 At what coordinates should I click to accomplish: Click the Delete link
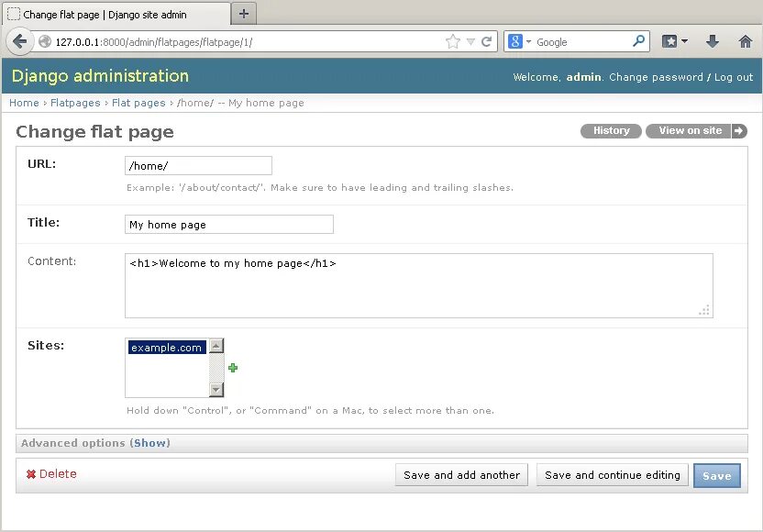tap(58, 474)
